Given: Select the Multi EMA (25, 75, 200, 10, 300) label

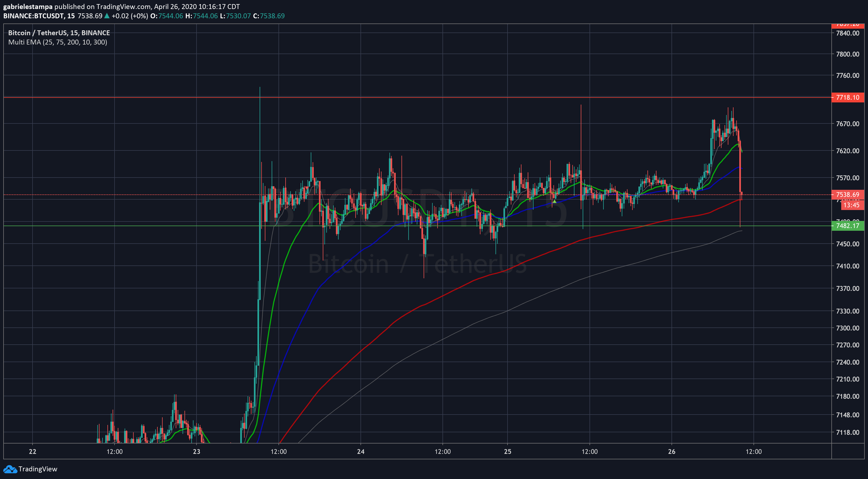Looking at the screenshot, I should coord(58,42).
